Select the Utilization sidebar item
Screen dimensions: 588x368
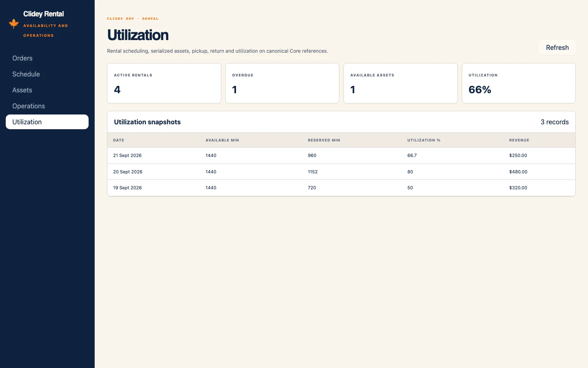(47, 122)
